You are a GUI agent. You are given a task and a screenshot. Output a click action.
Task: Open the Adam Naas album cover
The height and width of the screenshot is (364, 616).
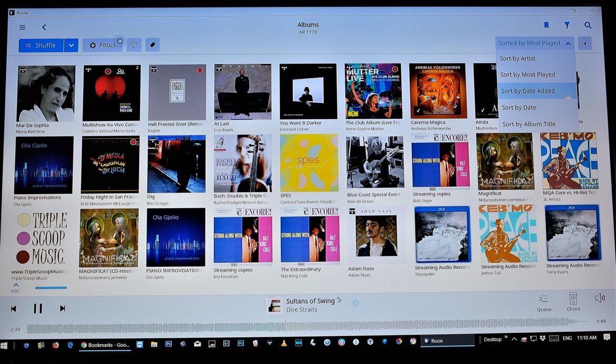point(376,235)
